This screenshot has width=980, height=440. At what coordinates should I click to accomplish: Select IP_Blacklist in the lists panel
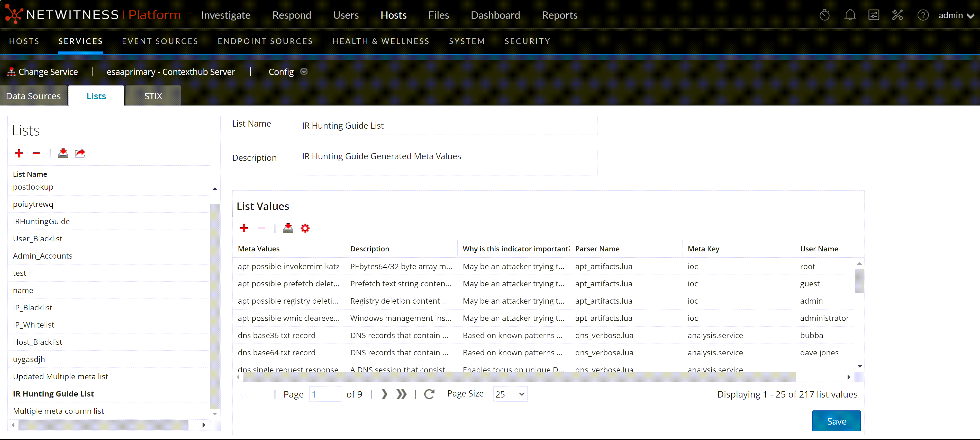pyautogui.click(x=33, y=307)
